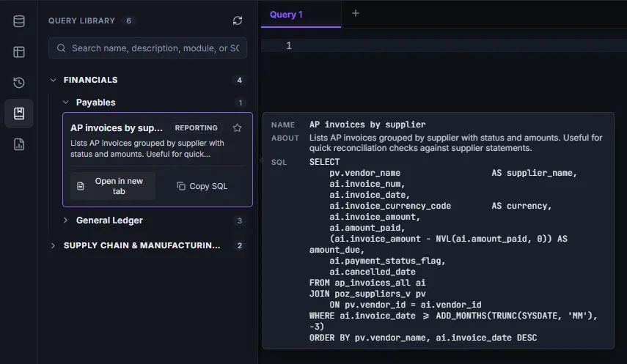
Task: Click the QUERY LIBRARY heading
Action: click(x=81, y=21)
